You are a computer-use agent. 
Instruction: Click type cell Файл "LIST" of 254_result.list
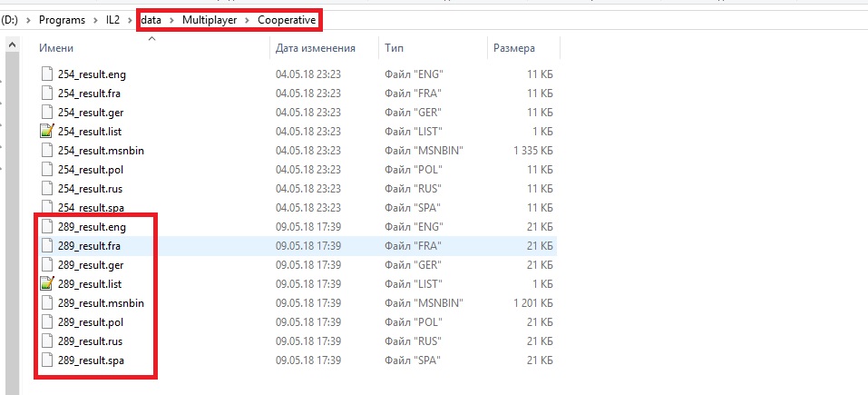tap(414, 132)
